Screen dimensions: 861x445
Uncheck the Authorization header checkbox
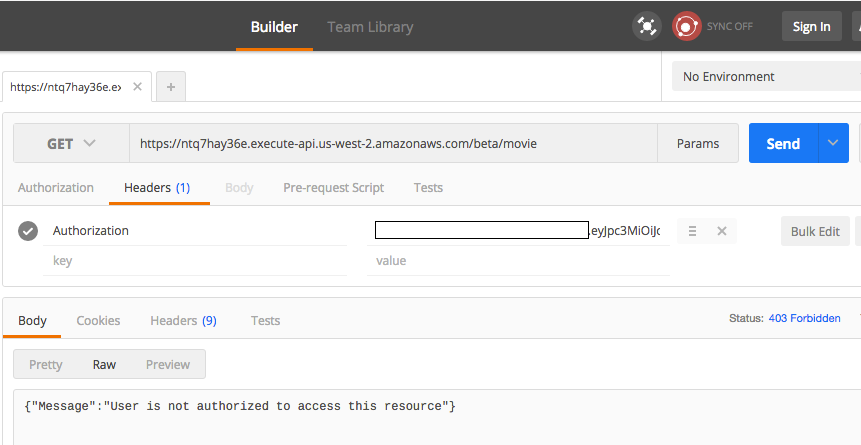(x=28, y=231)
